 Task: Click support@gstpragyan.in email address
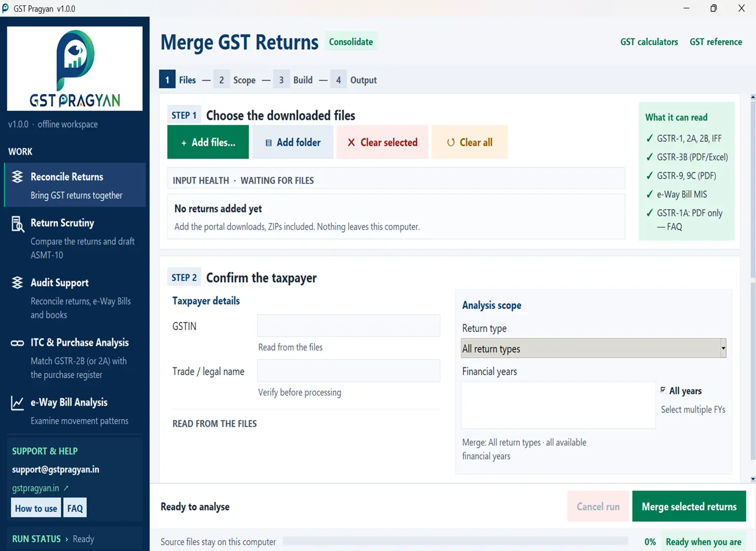56,469
